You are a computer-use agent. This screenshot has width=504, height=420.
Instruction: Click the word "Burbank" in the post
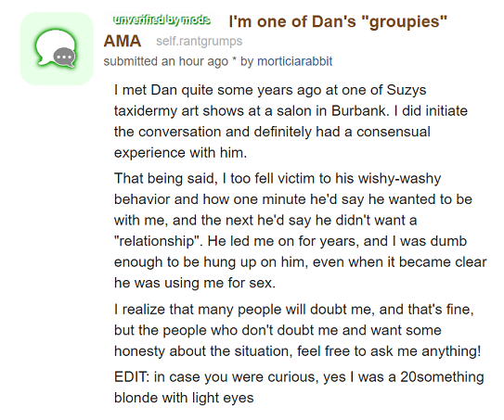click(x=360, y=110)
